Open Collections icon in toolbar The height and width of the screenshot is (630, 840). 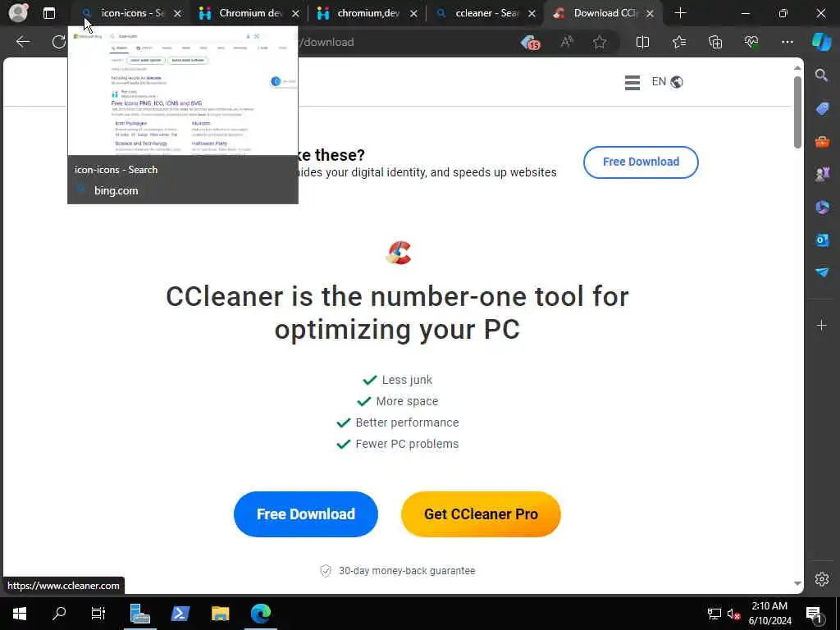pyautogui.click(x=715, y=42)
